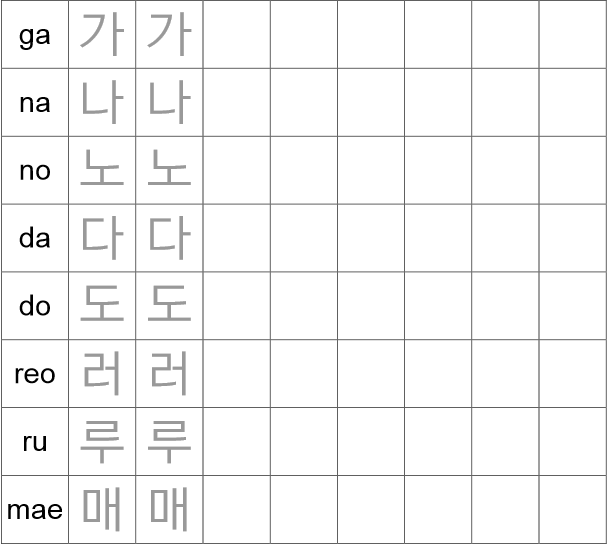Select the 'na' romanization cell
The height and width of the screenshot is (545, 608).
[x=35, y=102]
